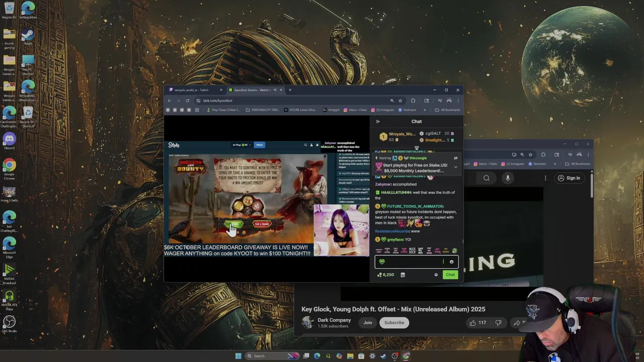Open (1) Instagram bookmark in front window
Image resolution: width=644 pixels, height=362 pixels.
coord(383,110)
